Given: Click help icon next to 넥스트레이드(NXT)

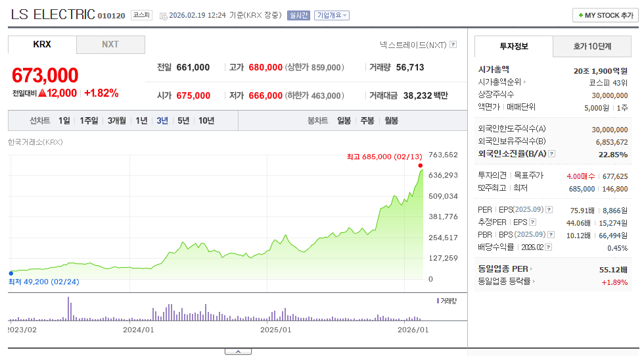Looking at the screenshot, I should [x=453, y=44].
